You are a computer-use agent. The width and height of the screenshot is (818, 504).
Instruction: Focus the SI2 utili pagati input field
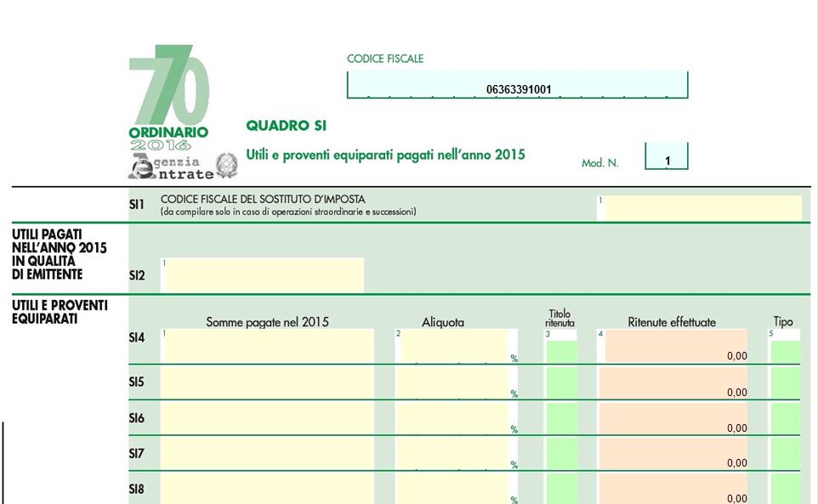pyautogui.click(x=265, y=275)
